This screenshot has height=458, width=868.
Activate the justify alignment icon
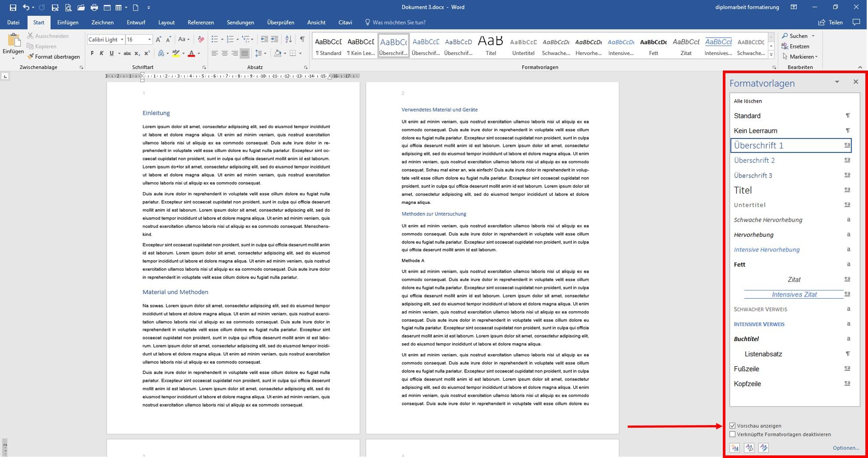244,53
